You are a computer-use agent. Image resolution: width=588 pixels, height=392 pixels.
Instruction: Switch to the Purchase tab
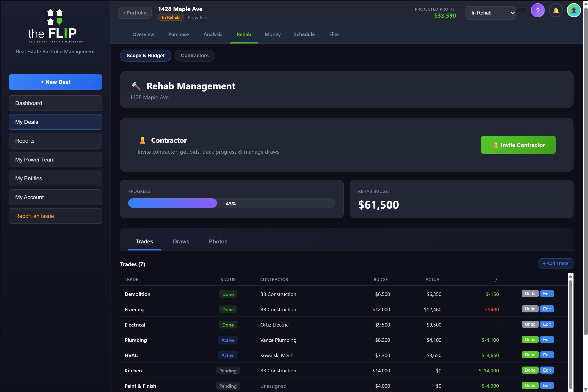(179, 34)
